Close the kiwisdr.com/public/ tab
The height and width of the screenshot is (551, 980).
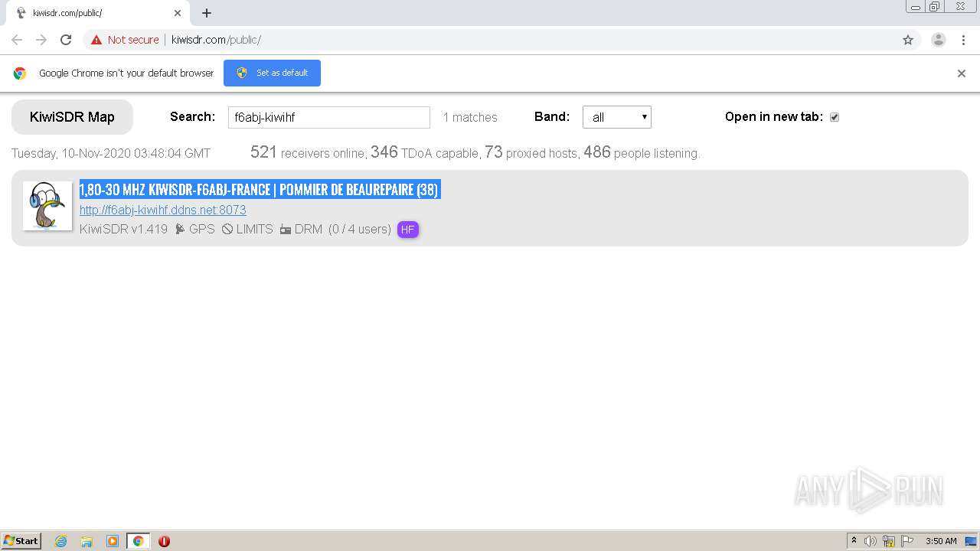coord(178,13)
